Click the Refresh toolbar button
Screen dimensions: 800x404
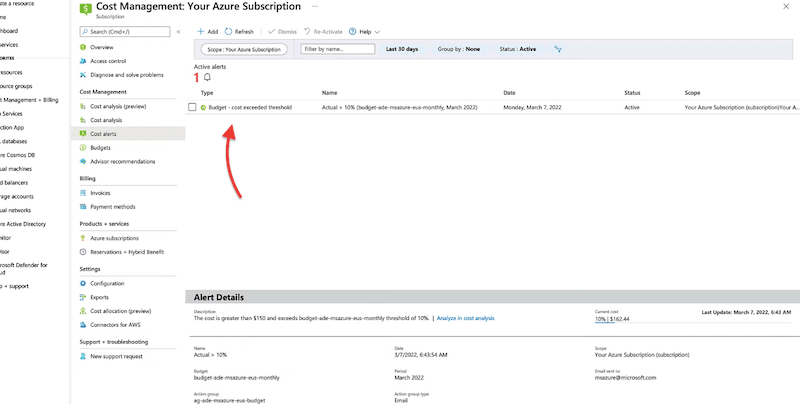click(x=239, y=32)
